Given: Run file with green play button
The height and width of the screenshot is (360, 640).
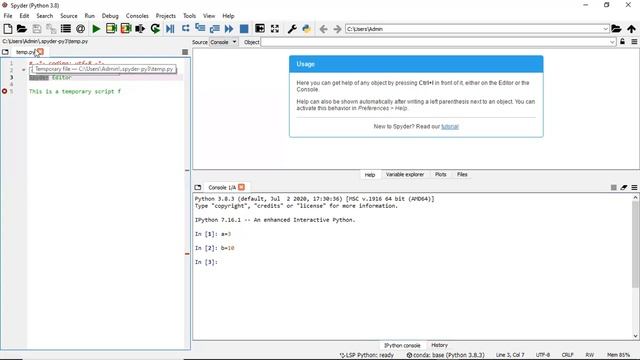Looking at the screenshot, I should tap(96, 29).
